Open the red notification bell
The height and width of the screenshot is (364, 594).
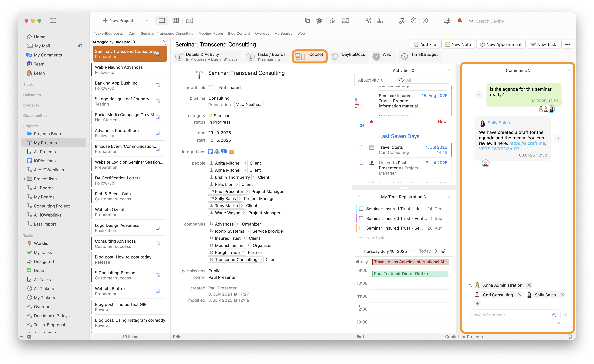point(460,21)
